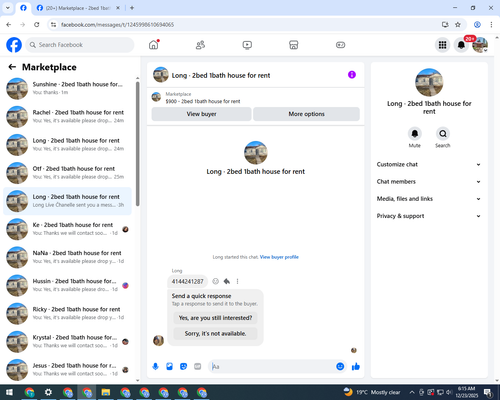Open the tab search dropdown arrow
The height and width of the screenshot is (400, 500).
coord(8,8)
